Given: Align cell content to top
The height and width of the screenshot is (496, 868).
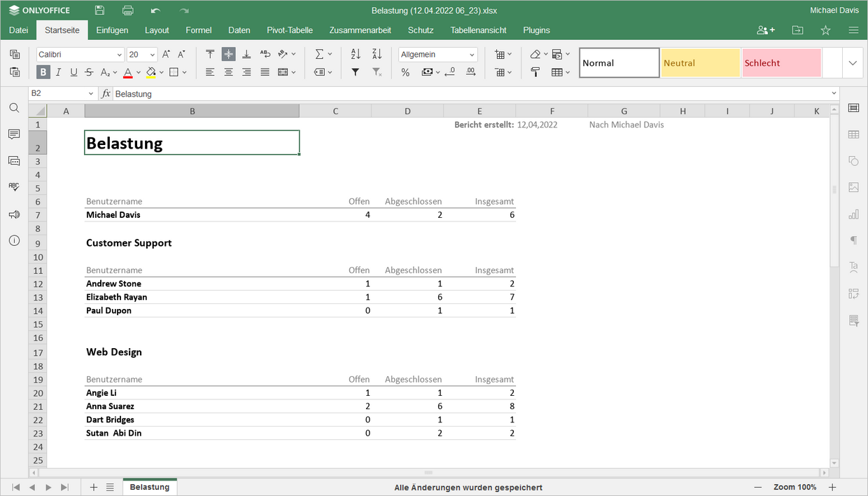Looking at the screenshot, I should click(210, 54).
